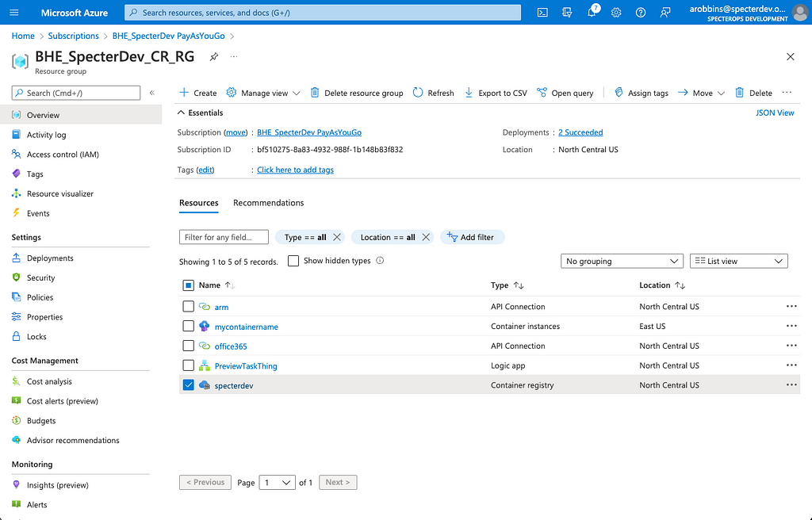
Task: Open the 2 Succeeded deployments link
Action: [x=580, y=132]
